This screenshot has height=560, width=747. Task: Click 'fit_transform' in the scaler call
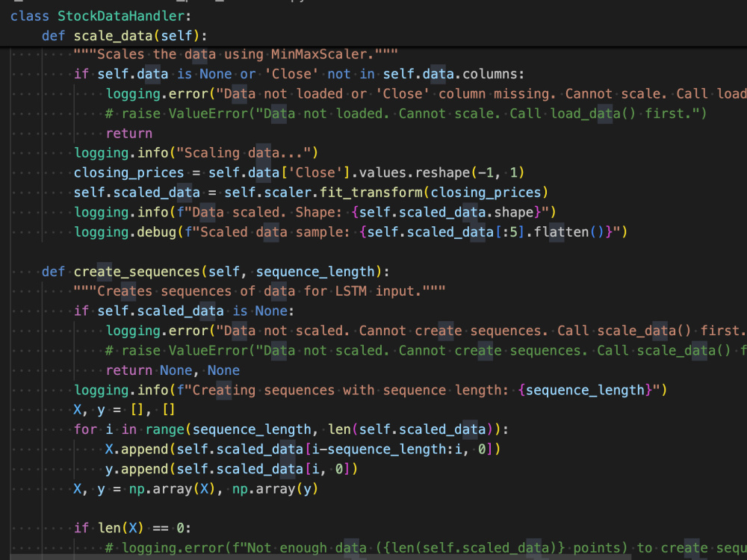371,193
